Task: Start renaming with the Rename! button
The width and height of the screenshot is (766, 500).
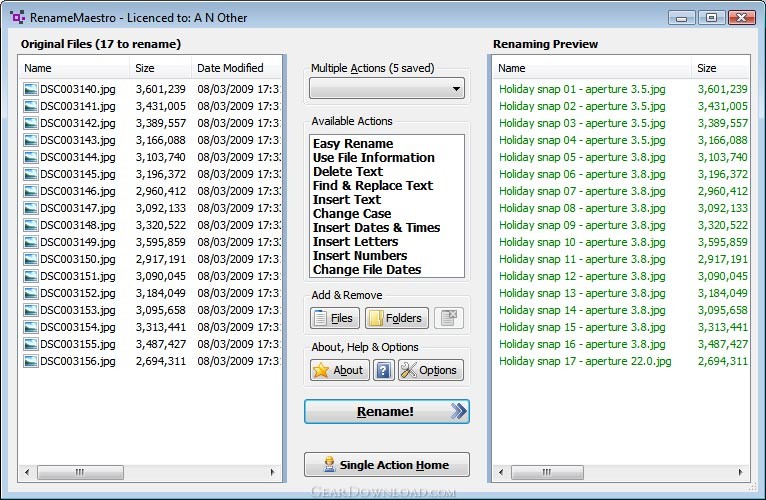Action: (386, 411)
